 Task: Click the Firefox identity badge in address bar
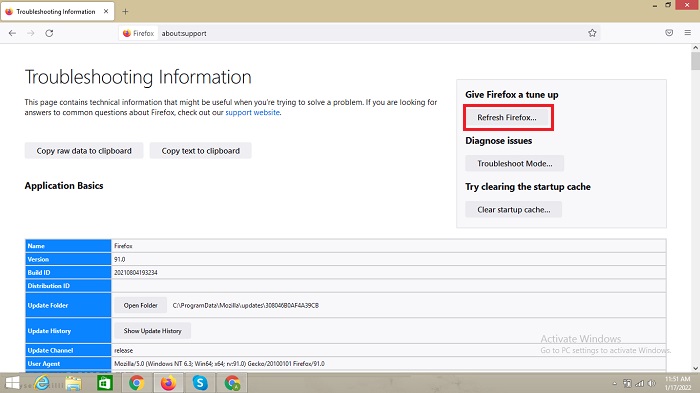[x=138, y=33]
